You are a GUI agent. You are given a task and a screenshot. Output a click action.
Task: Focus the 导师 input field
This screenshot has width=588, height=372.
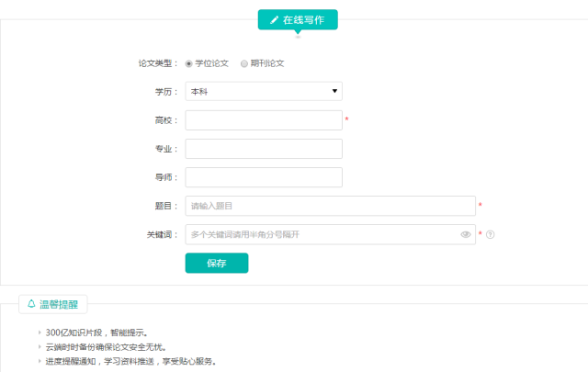click(264, 177)
